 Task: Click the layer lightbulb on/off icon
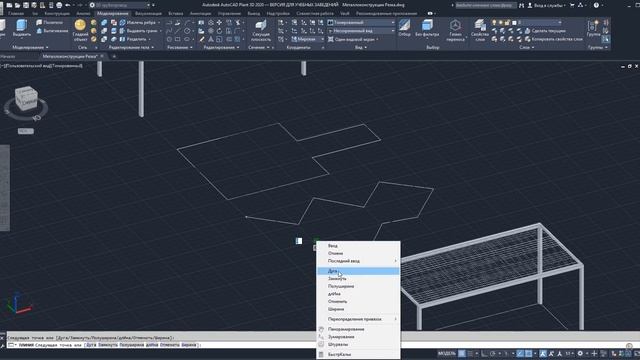(x=494, y=22)
